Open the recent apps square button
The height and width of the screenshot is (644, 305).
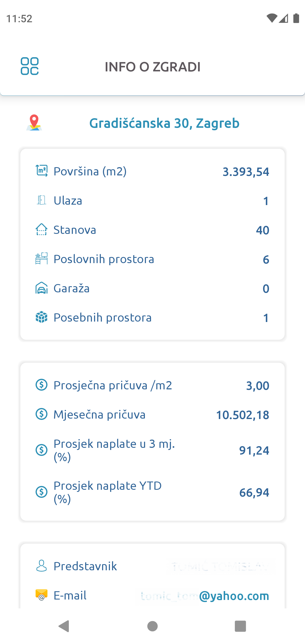[x=240, y=626]
